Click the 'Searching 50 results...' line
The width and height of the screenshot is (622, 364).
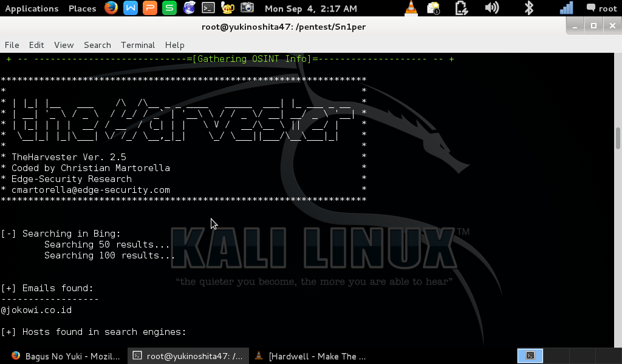(x=107, y=244)
